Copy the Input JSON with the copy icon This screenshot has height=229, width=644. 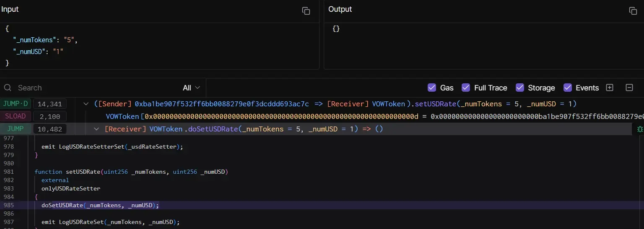pos(306,11)
